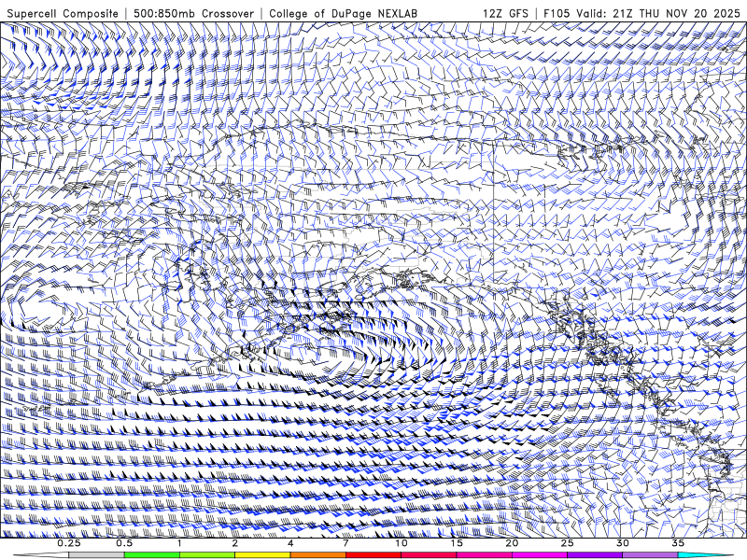Click the '15' legend value
This screenshot has width=747, height=560.
457,543
